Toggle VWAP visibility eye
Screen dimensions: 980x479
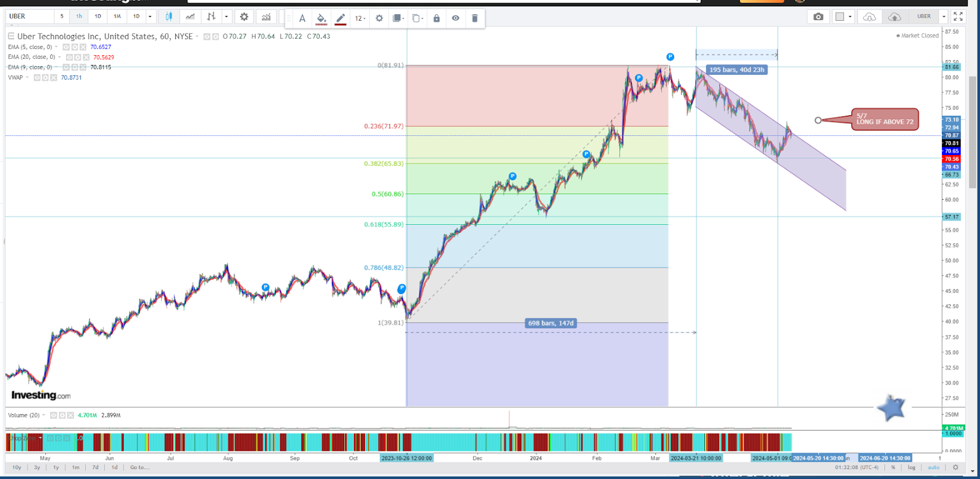(37, 78)
